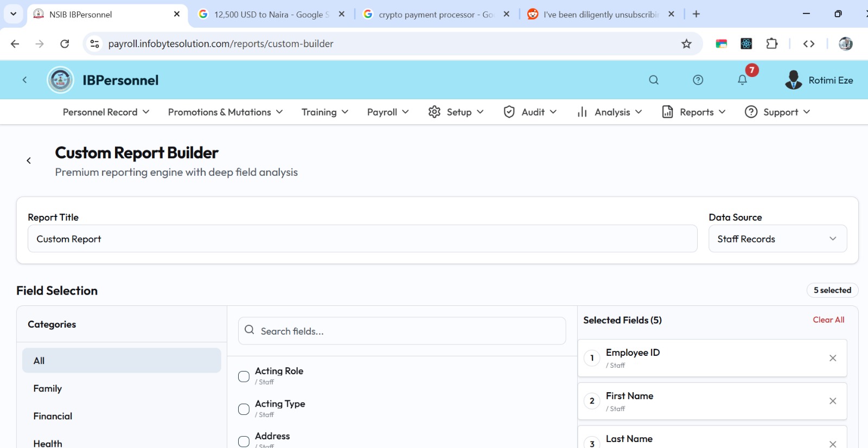Viewport: 868px width, 448px height.
Task: Click the Acting Role field label
Action: (x=279, y=371)
